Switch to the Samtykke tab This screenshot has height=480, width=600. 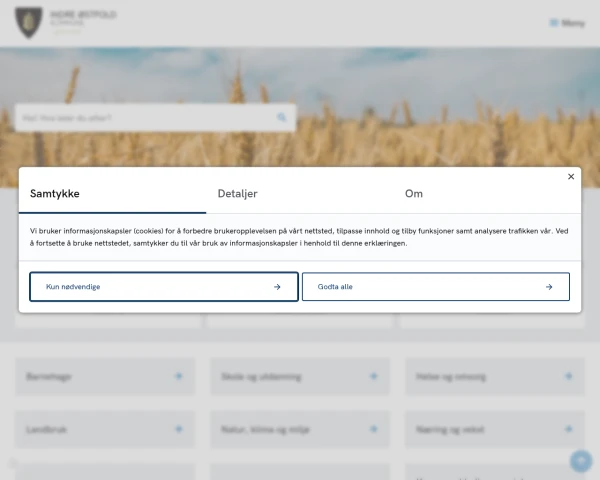pyautogui.click(x=55, y=194)
